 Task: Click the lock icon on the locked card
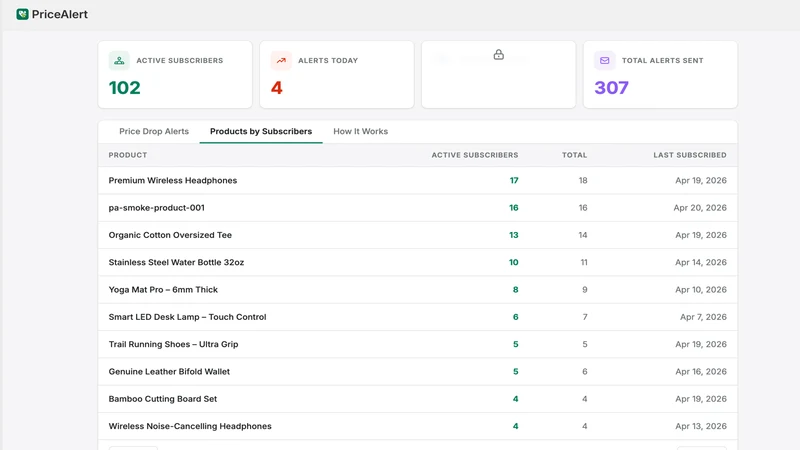[x=498, y=55]
